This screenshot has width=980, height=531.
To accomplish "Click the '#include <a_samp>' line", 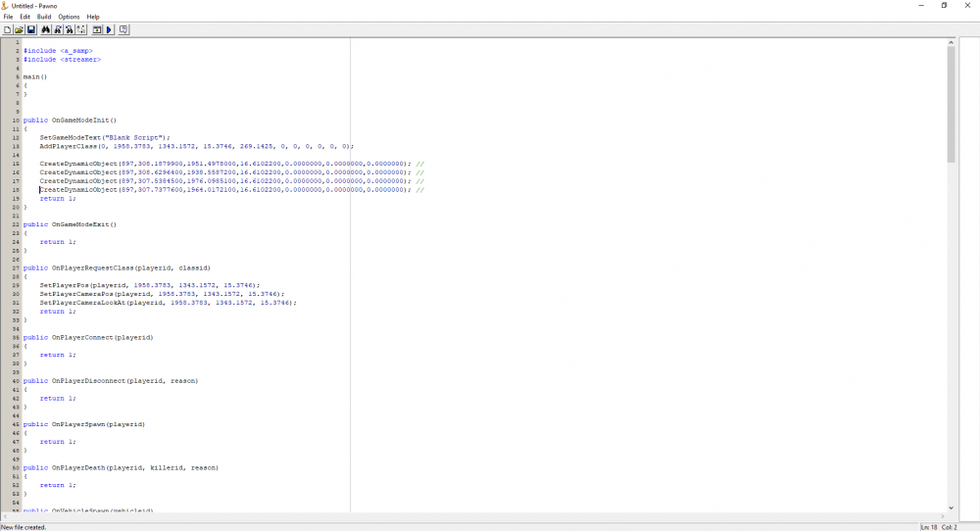I will click(x=58, y=51).
